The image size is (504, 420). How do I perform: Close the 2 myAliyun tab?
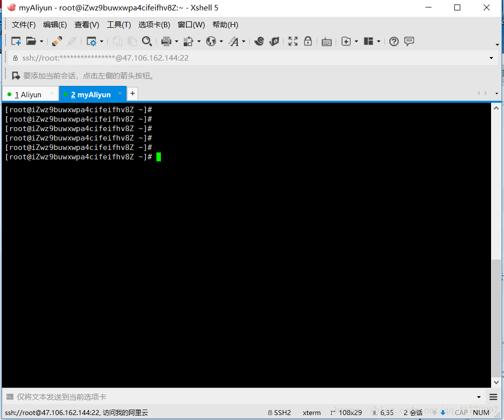[120, 93]
